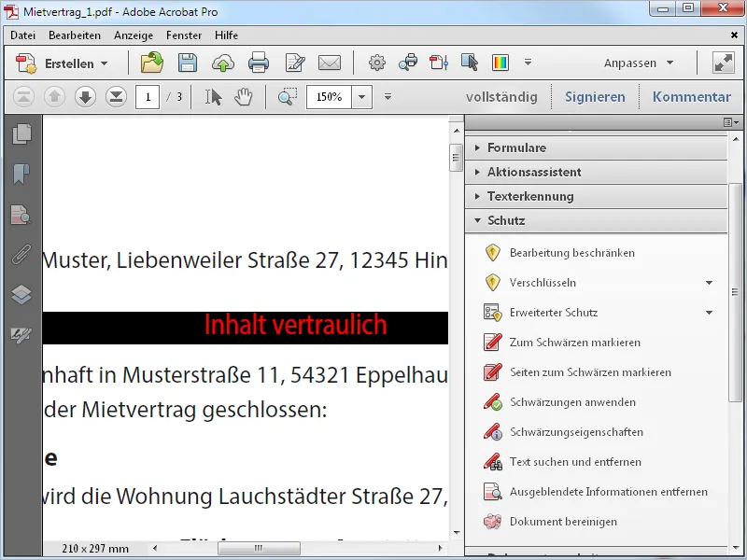Screen dimensions: 747x560
Task: Send the file via email envelope icon
Action: pos(330,63)
